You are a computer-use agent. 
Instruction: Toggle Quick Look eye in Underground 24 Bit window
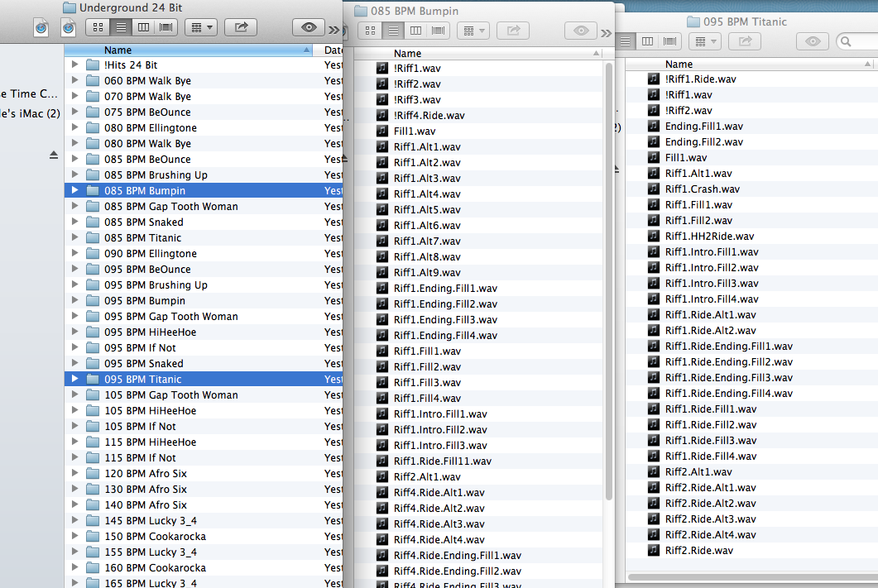click(309, 27)
